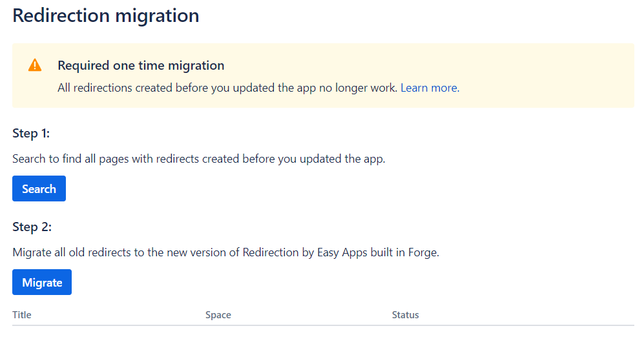Click the word Forge in Step 2 text
Viewport: 644px width, 346px height.
point(422,252)
